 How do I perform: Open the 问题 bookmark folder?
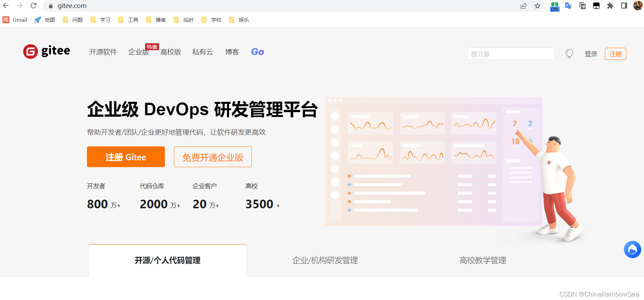coord(73,20)
